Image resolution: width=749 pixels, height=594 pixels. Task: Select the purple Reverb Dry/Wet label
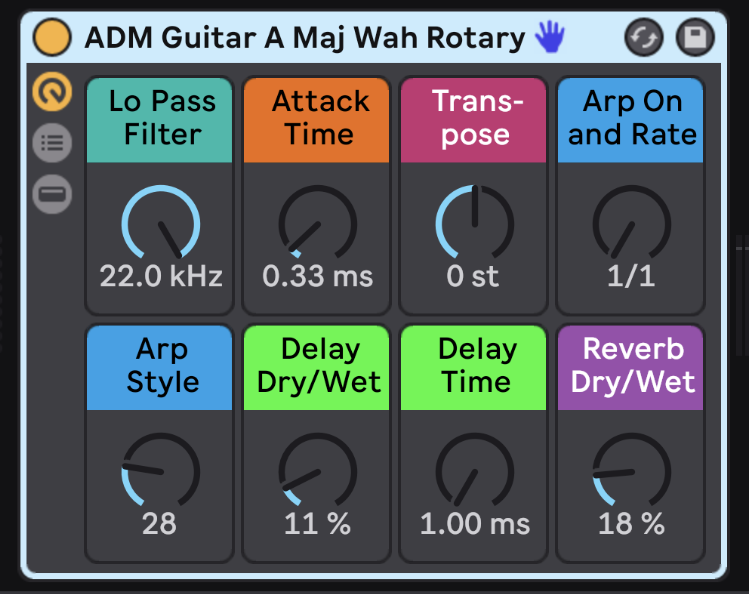click(x=631, y=368)
